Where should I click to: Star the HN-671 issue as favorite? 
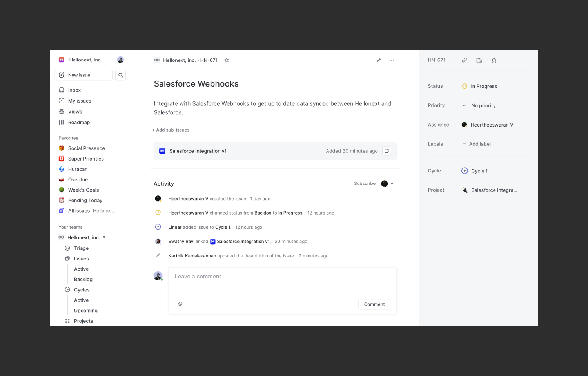coord(227,60)
